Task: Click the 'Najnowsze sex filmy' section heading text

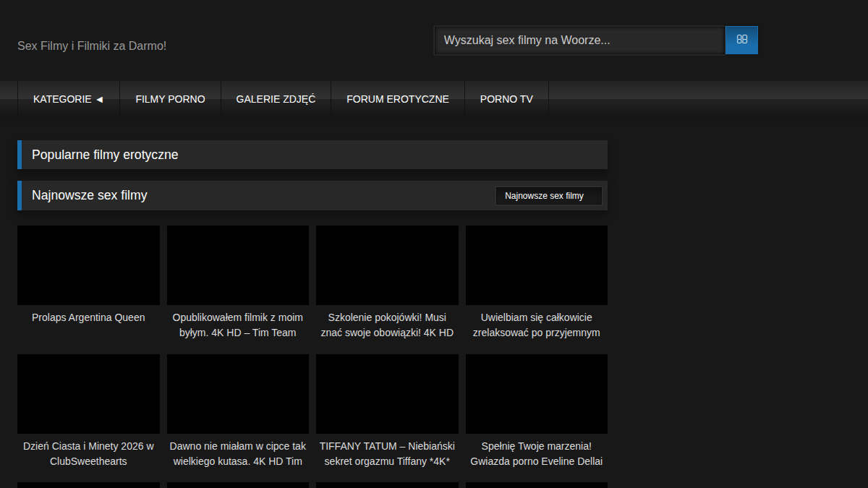Action: click(x=90, y=195)
